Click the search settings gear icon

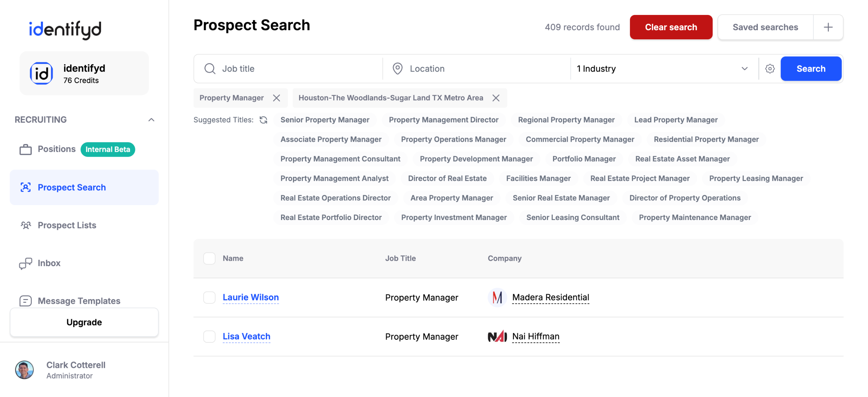(770, 69)
